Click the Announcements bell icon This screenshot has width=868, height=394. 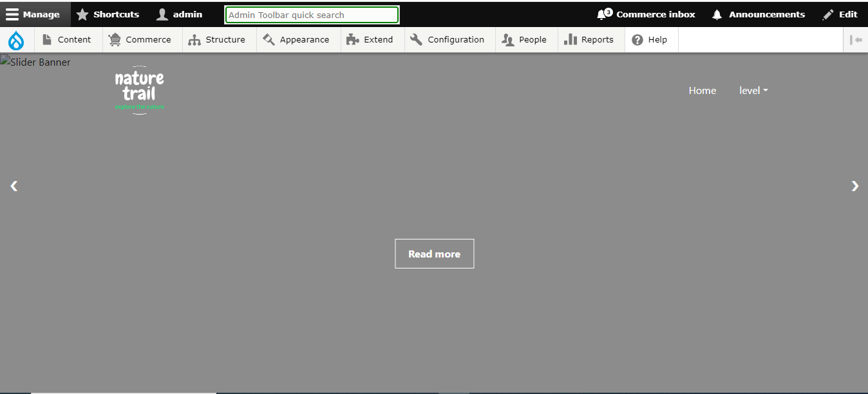(x=717, y=14)
